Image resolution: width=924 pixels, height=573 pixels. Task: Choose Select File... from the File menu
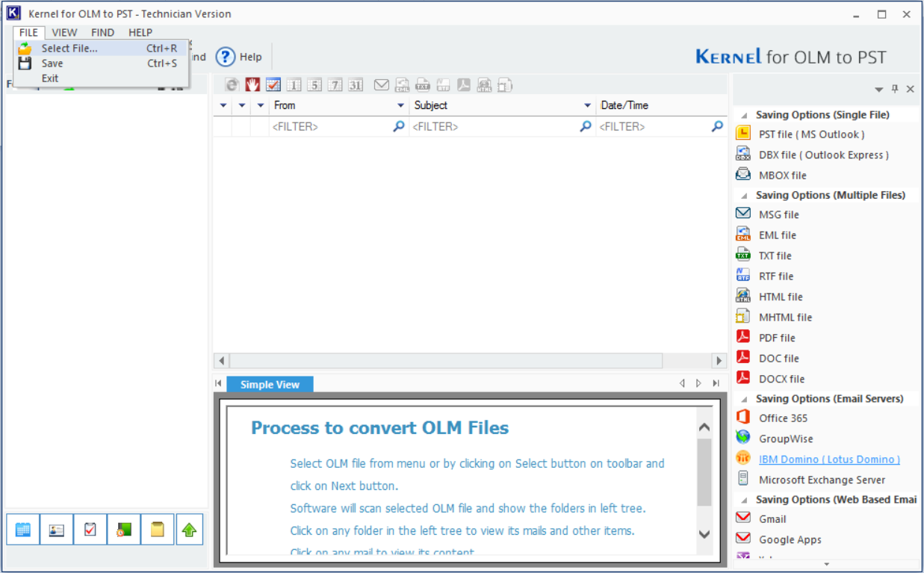coord(101,49)
